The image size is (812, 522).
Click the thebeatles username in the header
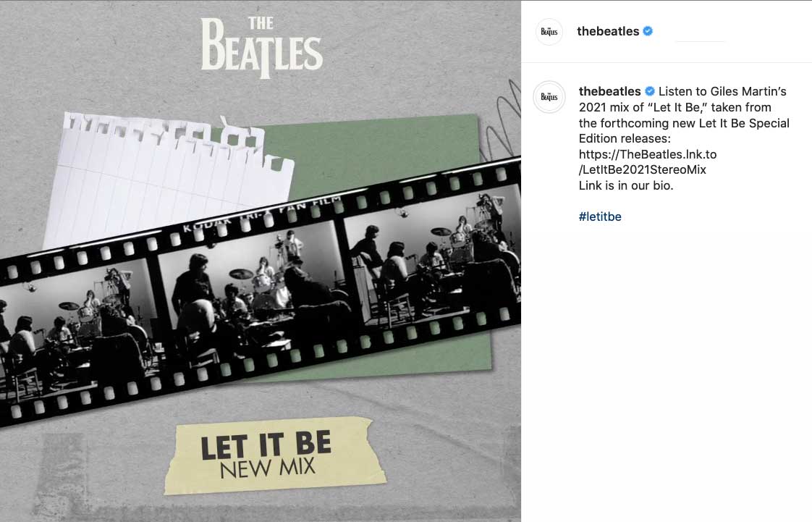608,31
